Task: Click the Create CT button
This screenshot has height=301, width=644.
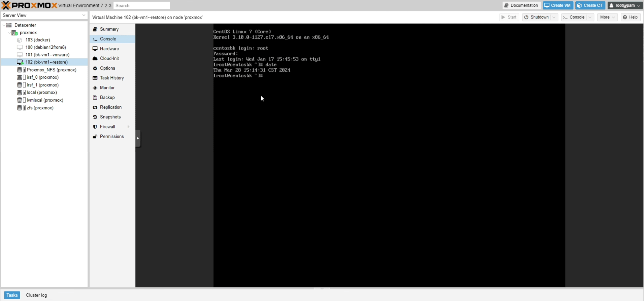Action: pyautogui.click(x=590, y=5)
